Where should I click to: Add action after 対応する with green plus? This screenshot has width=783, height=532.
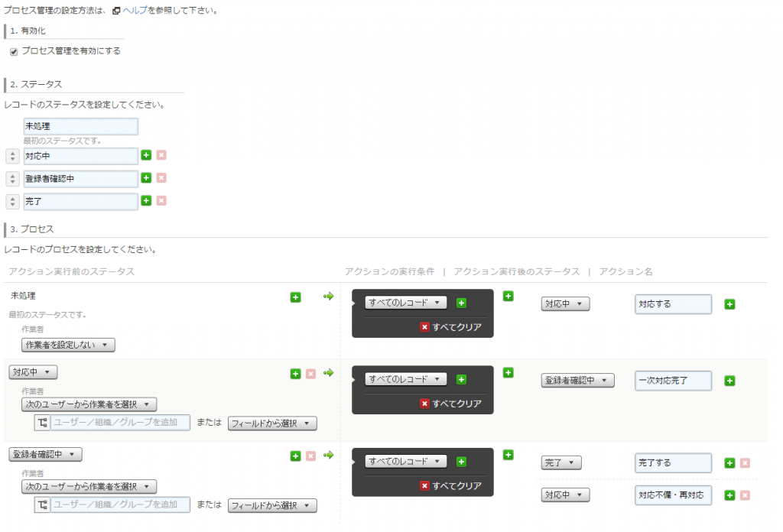coord(729,304)
